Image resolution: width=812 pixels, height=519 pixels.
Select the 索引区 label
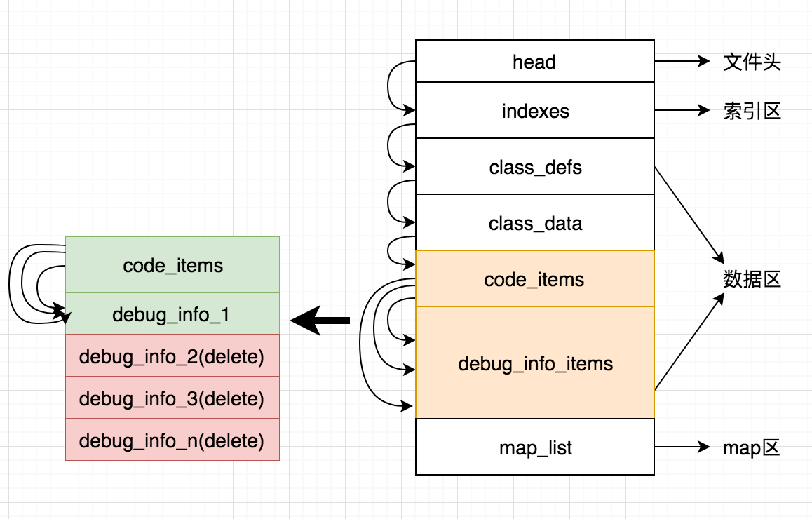click(752, 112)
